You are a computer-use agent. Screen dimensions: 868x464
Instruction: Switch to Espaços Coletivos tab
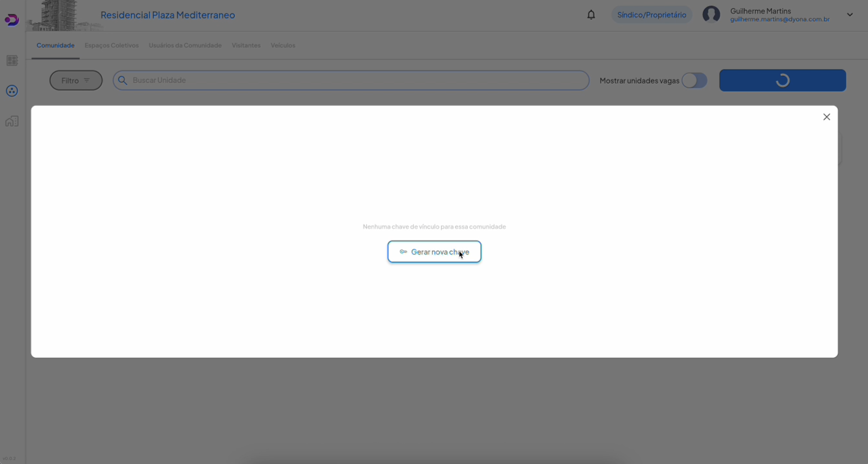[x=111, y=46]
